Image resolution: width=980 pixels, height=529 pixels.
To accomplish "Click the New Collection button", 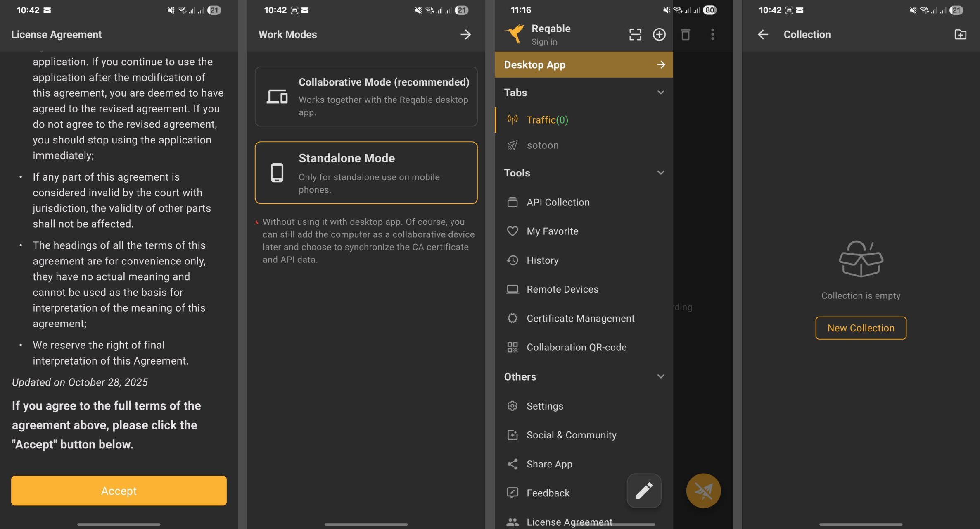I will [x=861, y=328].
